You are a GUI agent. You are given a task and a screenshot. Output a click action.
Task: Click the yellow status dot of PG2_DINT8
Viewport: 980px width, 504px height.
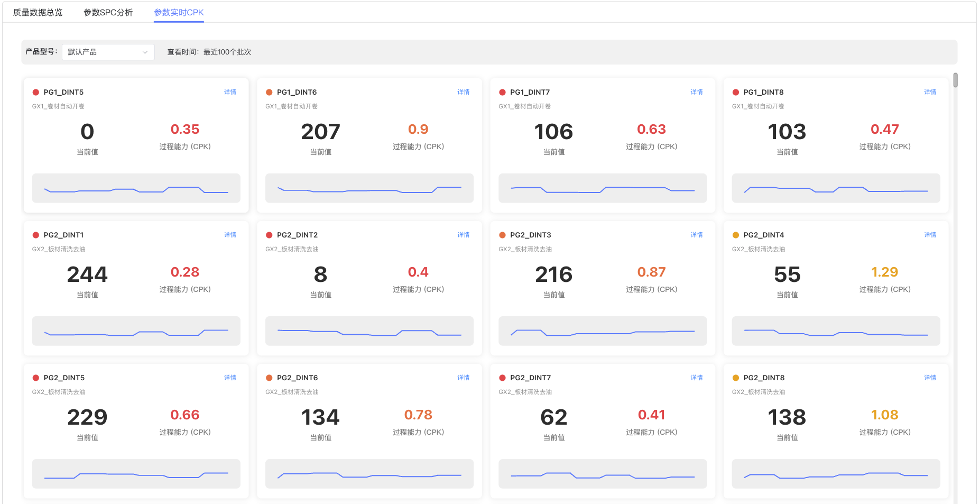coord(735,378)
